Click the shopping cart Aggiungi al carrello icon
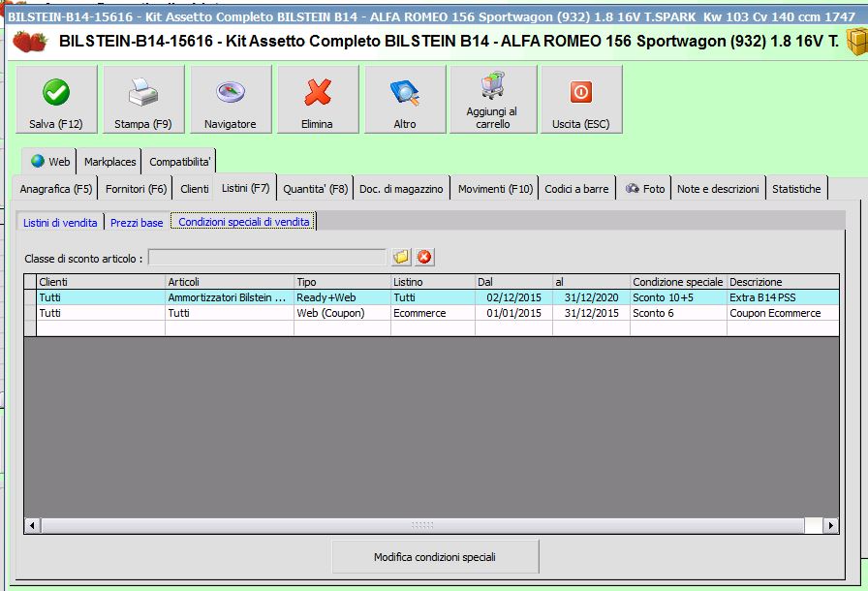 pyautogui.click(x=492, y=85)
